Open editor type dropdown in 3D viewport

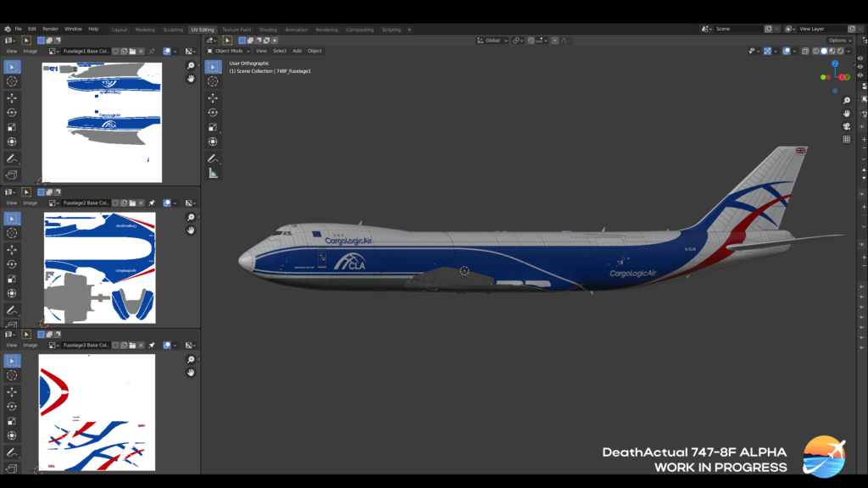pyautogui.click(x=211, y=41)
